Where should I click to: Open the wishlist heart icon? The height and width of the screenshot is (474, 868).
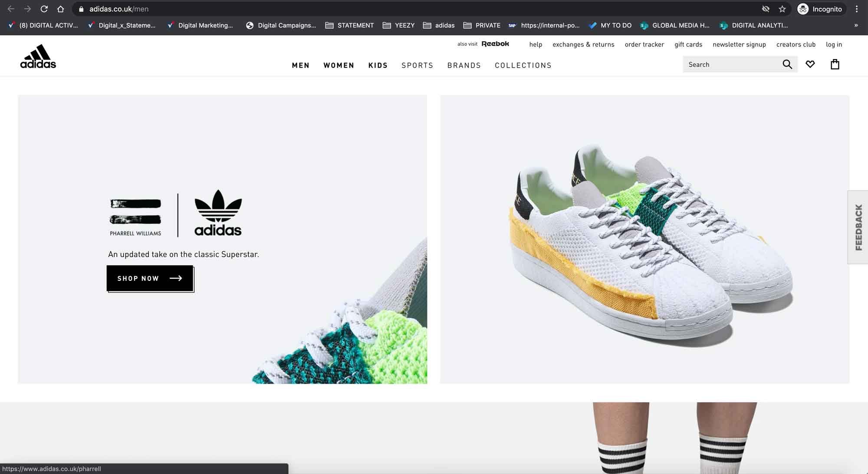(810, 64)
